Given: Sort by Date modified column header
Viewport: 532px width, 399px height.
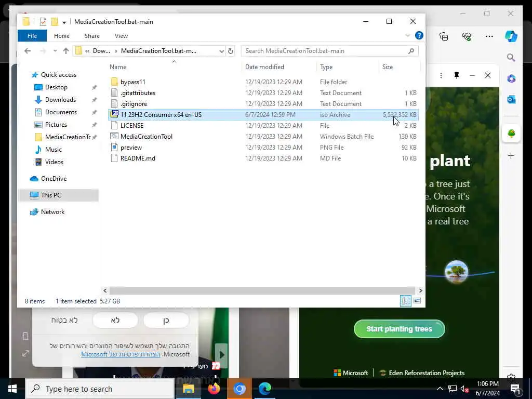Looking at the screenshot, I should [x=264, y=67].
